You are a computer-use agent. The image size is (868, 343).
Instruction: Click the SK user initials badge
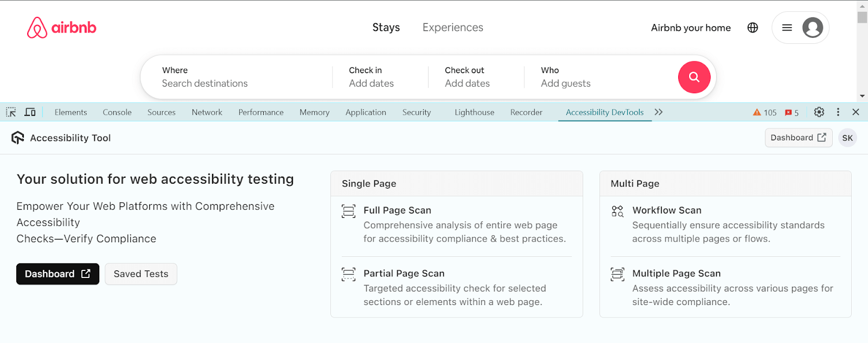click(x=847, y=138)
